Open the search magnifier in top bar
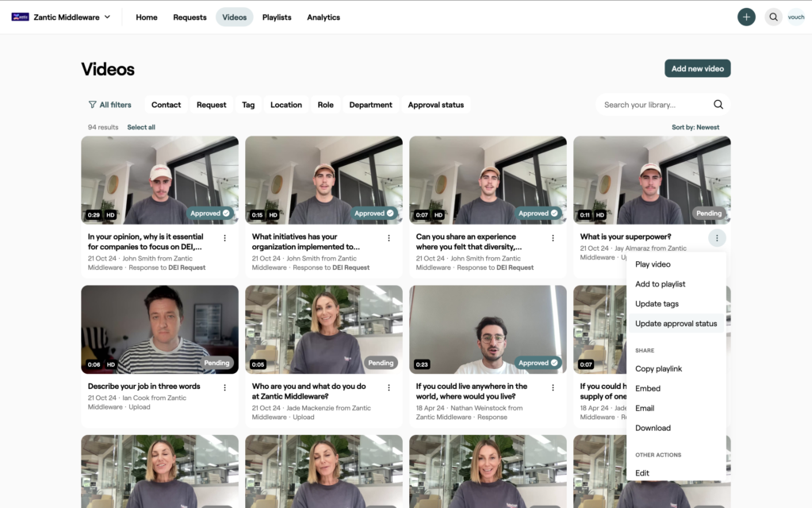Viewport: 812px width, 508px height. pos(773,17)
